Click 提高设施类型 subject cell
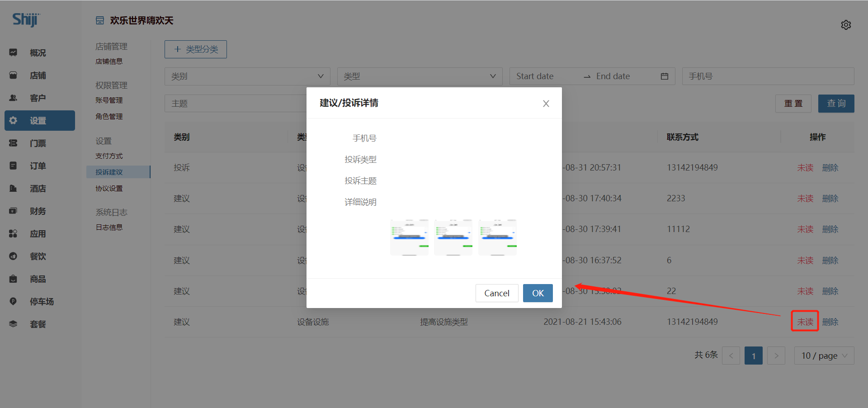The width and height of the screenshot is (868, 408). coord(443,322)
